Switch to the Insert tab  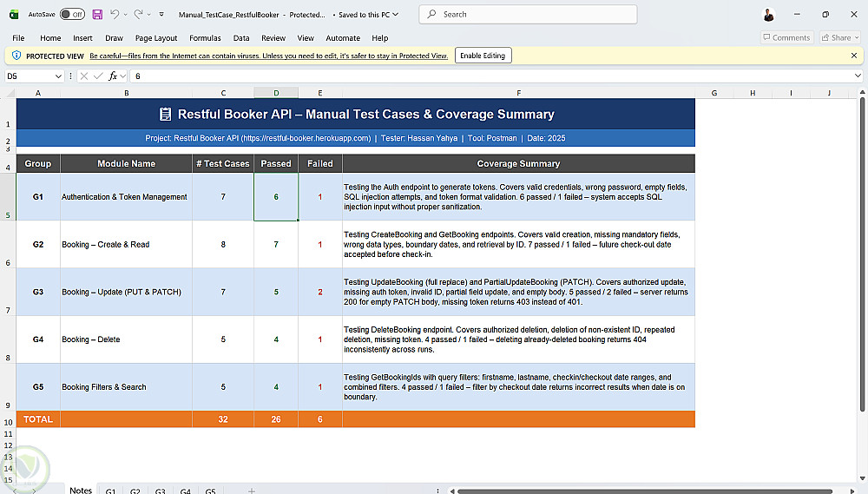(x=82, y=37)
